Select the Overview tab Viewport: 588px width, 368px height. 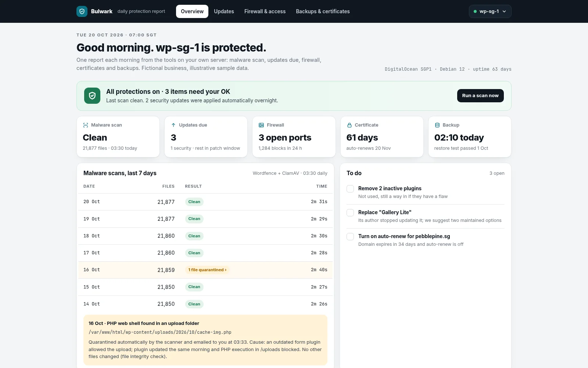pyautogui.click(x=192, y=11)
